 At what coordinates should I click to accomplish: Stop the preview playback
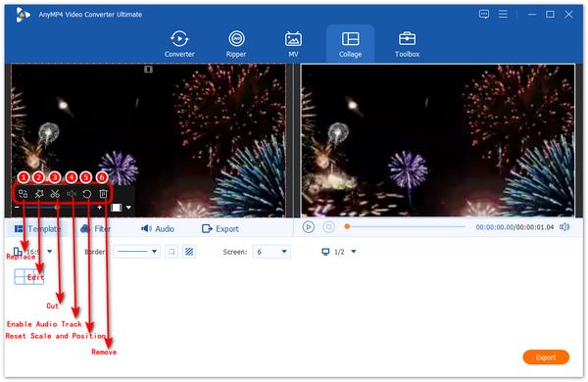[329, 227]
